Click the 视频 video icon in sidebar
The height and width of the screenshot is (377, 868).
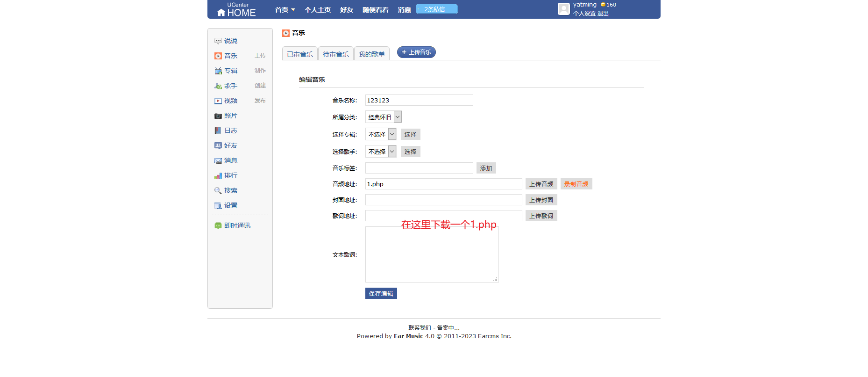[218, 101]
